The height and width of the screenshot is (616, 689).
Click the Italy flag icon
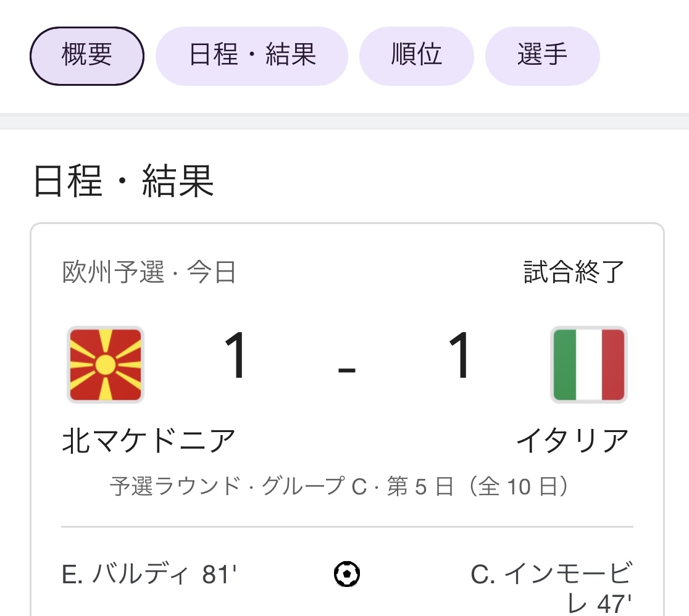(x=589, y=364)
